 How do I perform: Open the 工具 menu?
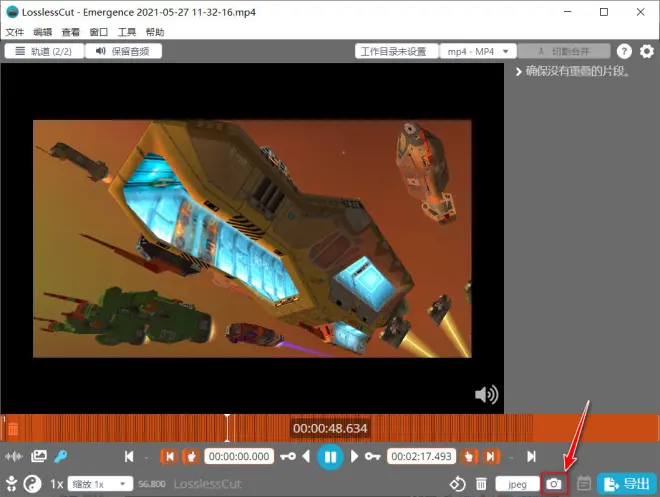click(x=127, y=32)
